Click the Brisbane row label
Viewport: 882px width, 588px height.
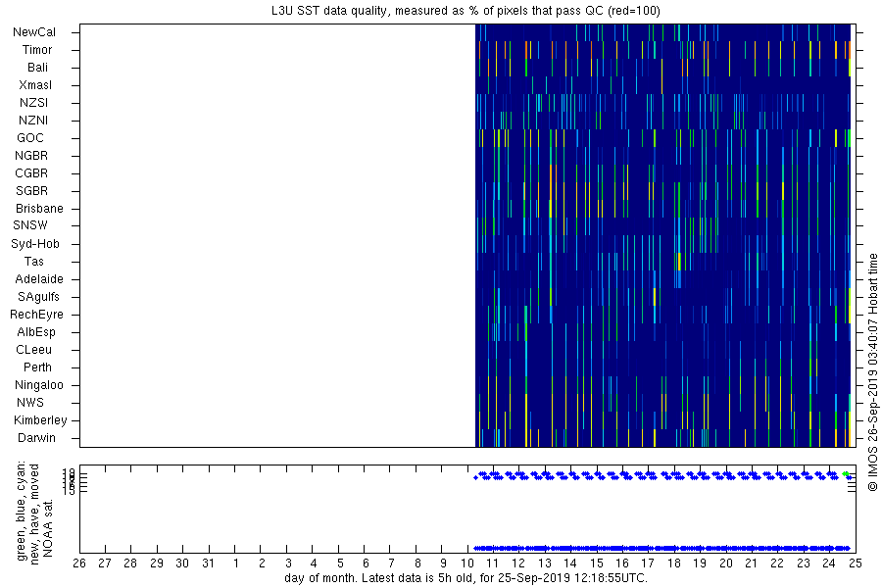(x=39, y=208)
